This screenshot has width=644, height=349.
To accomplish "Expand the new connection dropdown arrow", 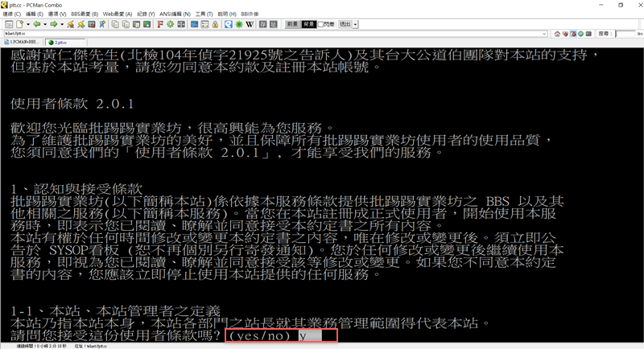I will 28,24.
